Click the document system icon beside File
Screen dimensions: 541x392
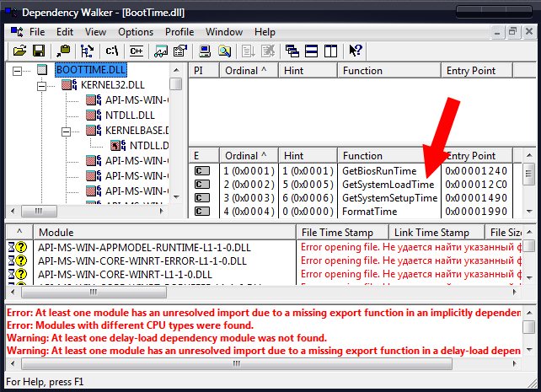coord(17,32)
